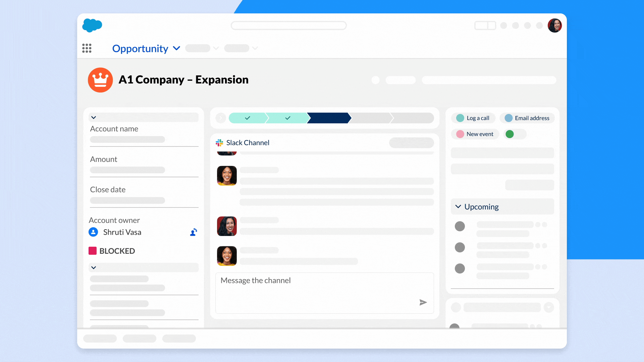This screenshot has width=644, height=362.
Task: Click the path scroll-left circle button
Action: click(220, 118)
